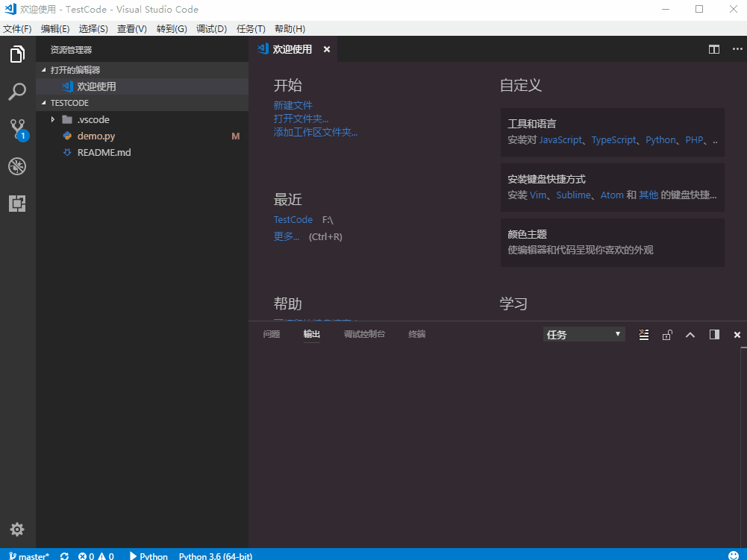
Task: Open Settings via the gear icon
Action: click(x=16, y=529)
